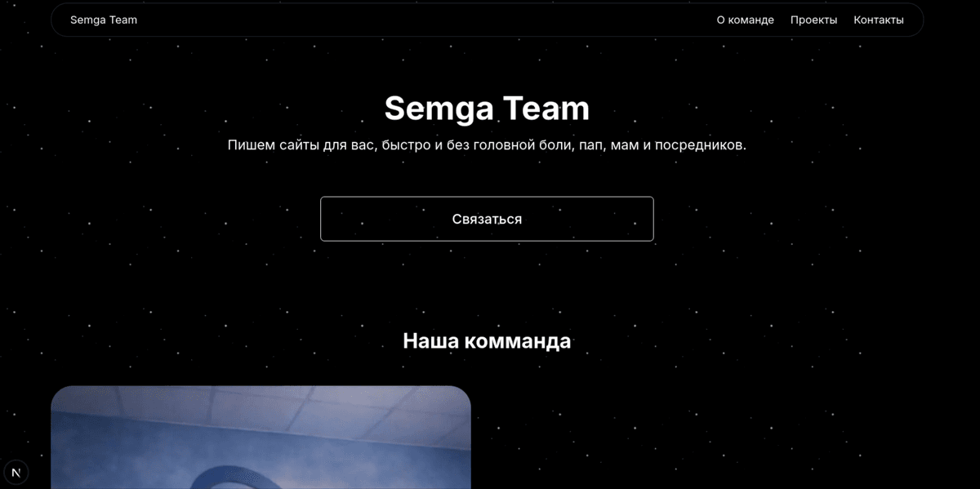This screenshot has width=980, height=489.
Task: Click empty navbar space between logo and links
Action: pos(425,20)
